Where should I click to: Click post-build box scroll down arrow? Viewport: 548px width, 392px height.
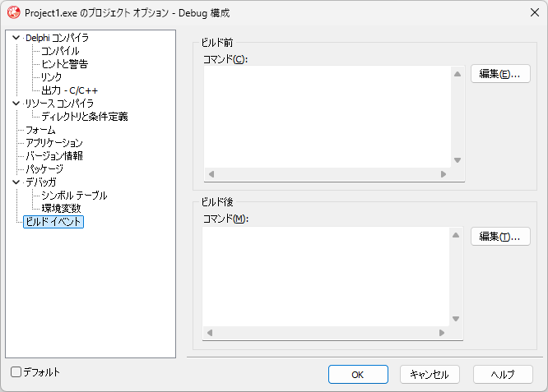(x=456, y=319)
